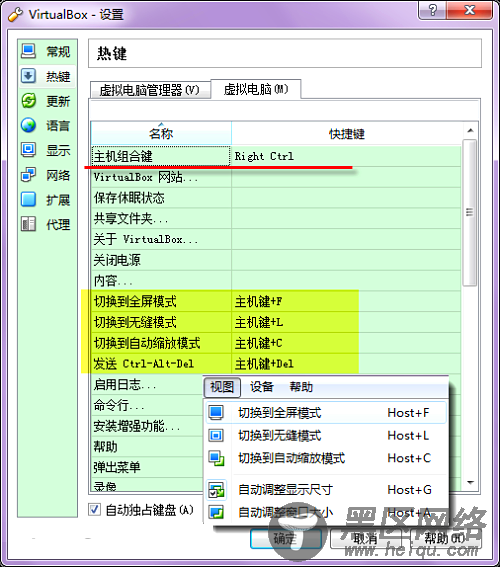Select the 切换到全屏模式 table row
Image resolution: width=500 pixels, height=567 pixels.
[x=276, y=301]
